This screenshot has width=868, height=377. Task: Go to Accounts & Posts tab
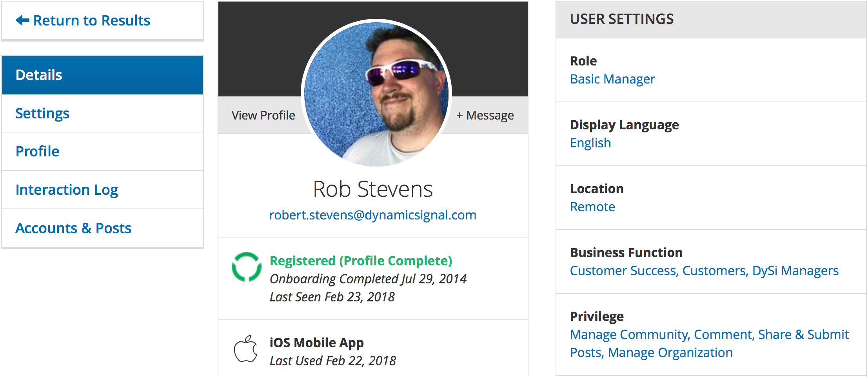(102, 228)
